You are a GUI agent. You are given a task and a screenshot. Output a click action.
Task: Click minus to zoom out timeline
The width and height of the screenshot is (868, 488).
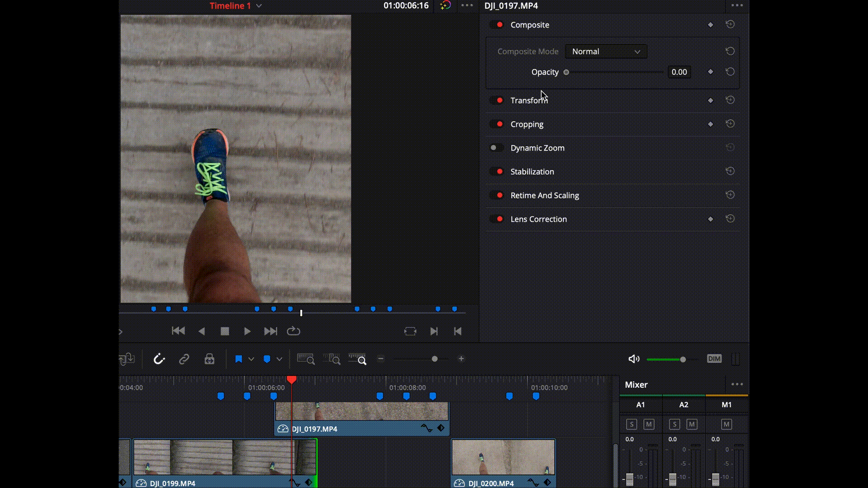381,359
